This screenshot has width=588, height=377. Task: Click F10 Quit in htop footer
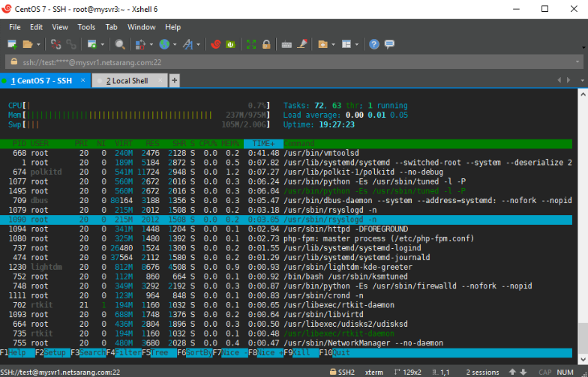(334, 352)
